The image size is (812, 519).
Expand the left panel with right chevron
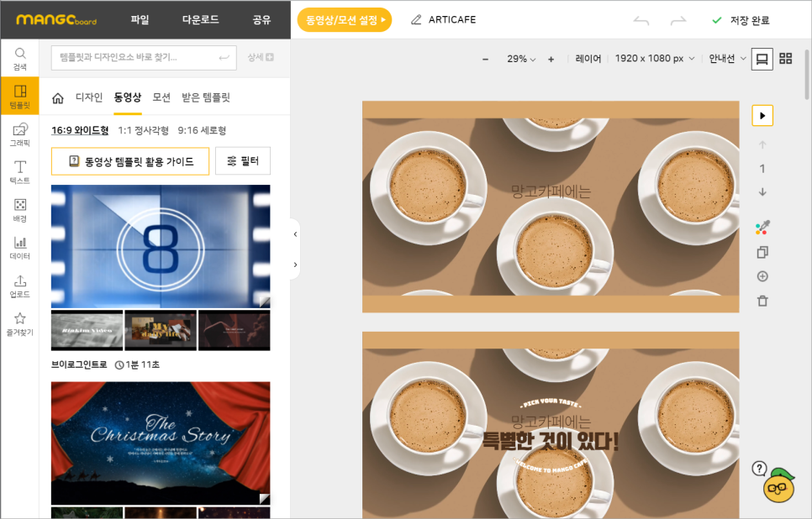295,265
